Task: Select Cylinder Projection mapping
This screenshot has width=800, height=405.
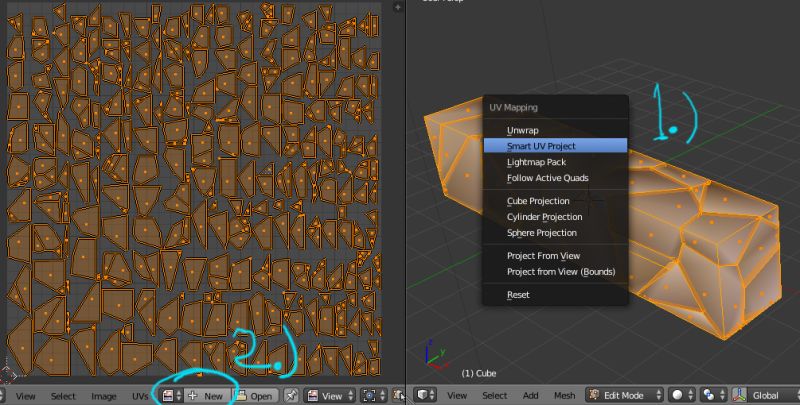Action: pos(555,217)
